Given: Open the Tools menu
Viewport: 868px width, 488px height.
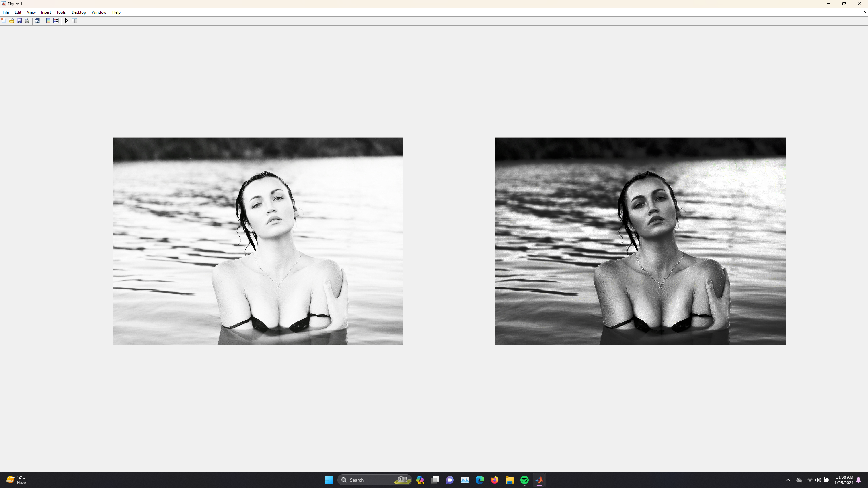Looking at the screenshot, I should 61,12.
